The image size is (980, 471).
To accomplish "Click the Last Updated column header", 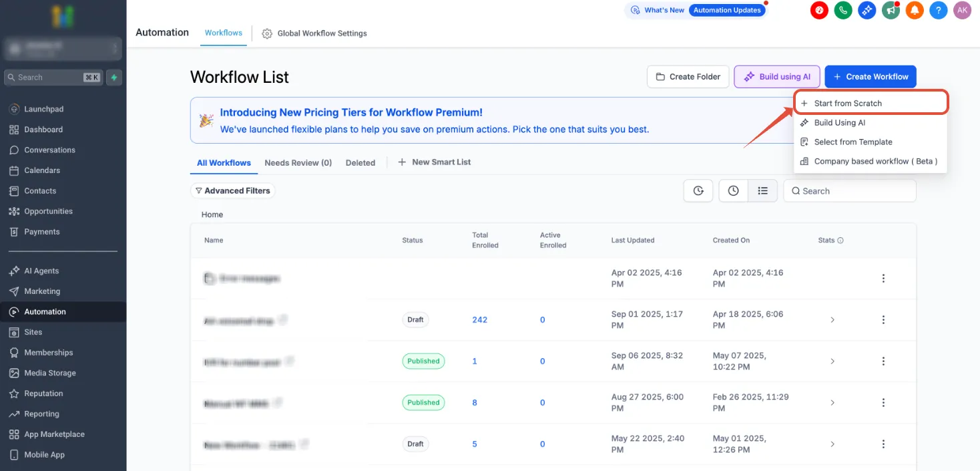I will pyautogui.click(x=633, y=241).
